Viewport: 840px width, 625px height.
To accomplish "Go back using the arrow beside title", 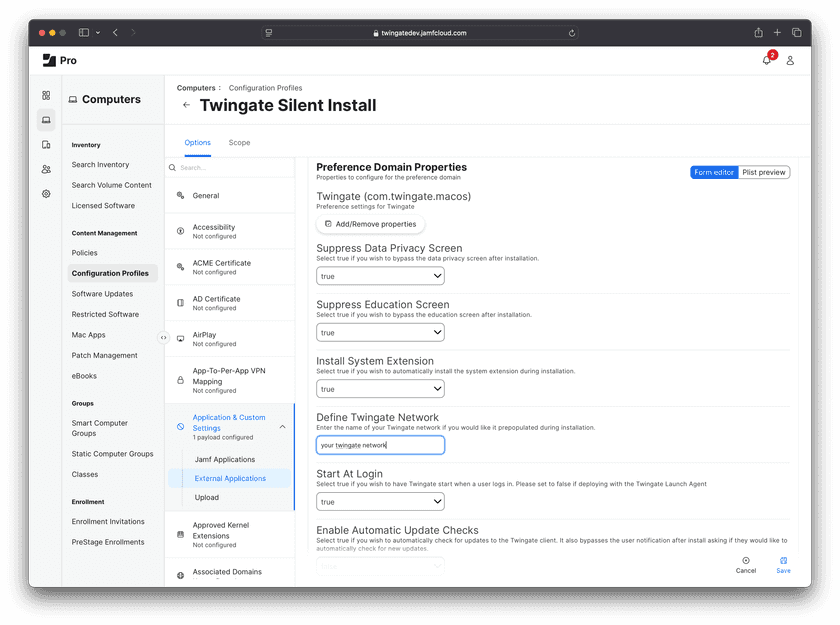I will (186, 105).
